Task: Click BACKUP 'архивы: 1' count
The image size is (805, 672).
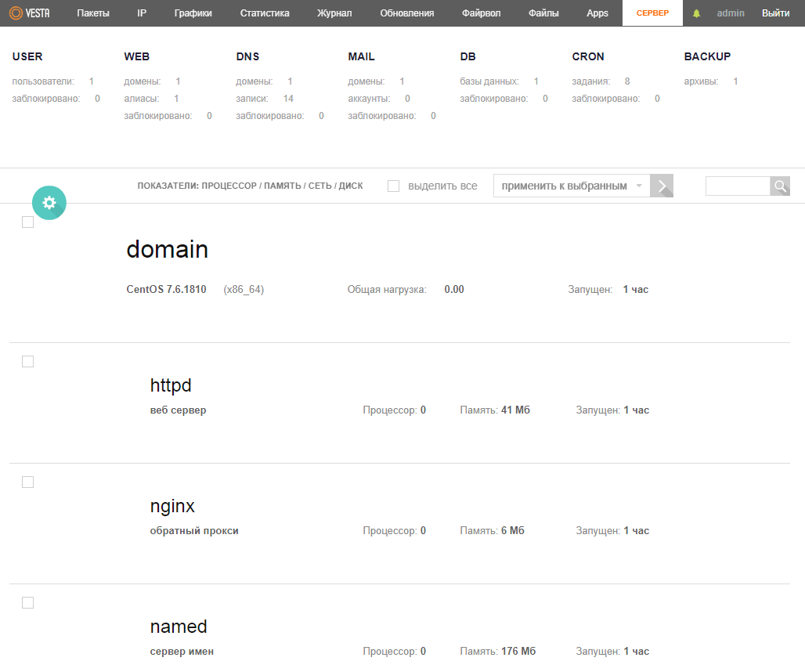Action: 711,81
